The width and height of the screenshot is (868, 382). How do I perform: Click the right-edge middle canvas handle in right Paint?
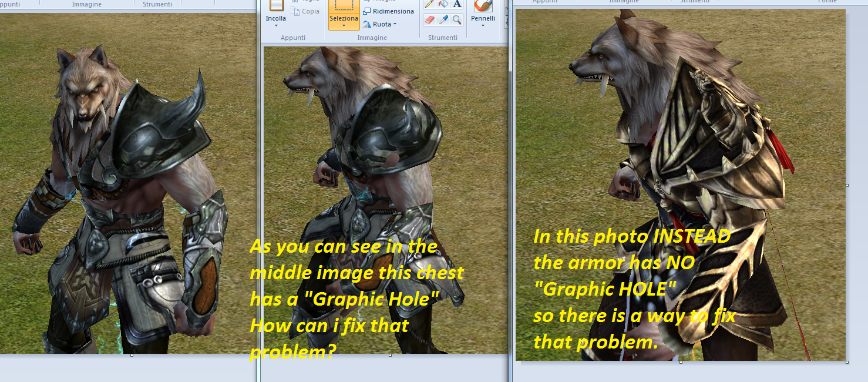click(x=847, y=185)
